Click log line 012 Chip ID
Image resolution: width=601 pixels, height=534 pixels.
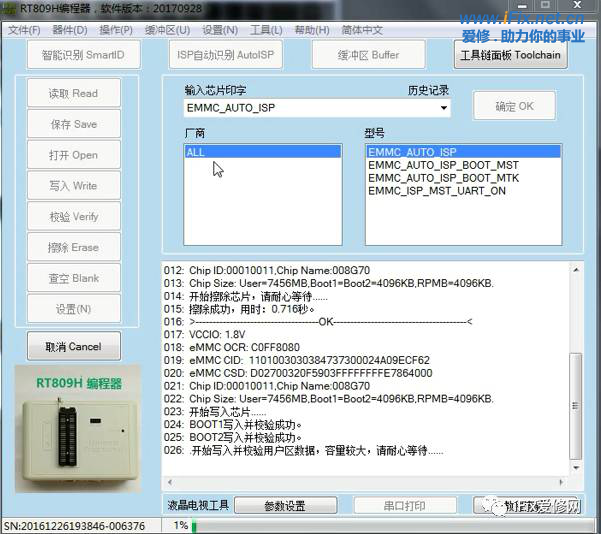267,270
